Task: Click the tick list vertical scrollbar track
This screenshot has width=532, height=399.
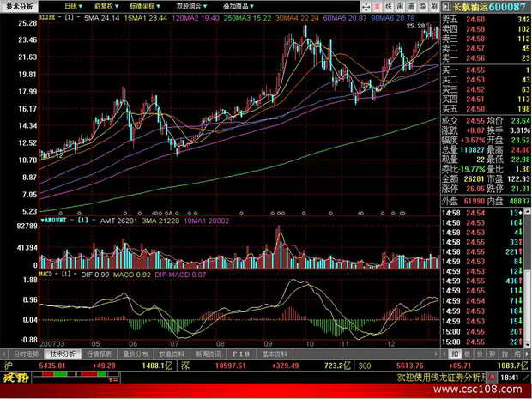Action: click(527, 277)
